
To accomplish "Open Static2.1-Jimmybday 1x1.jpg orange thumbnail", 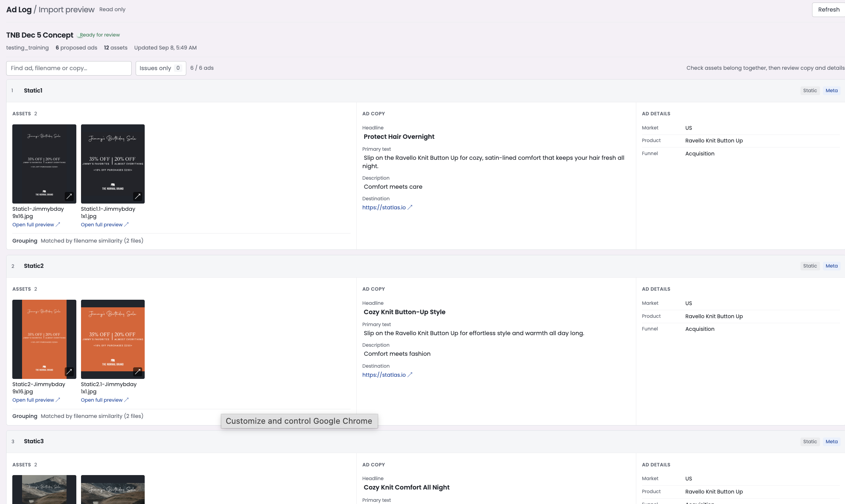I will (113, 339).
